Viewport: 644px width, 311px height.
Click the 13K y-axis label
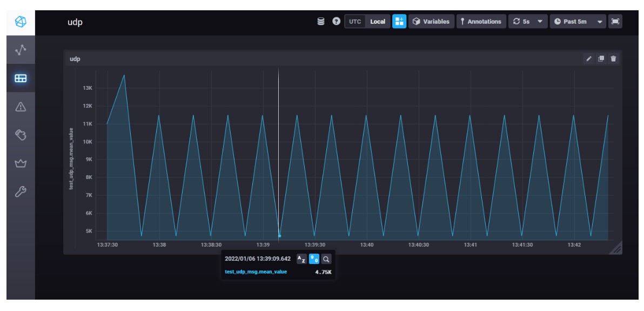click(x=88, y=88)
